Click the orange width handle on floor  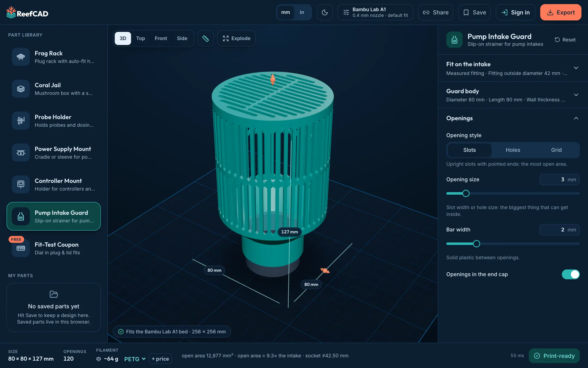pos(325,270)
